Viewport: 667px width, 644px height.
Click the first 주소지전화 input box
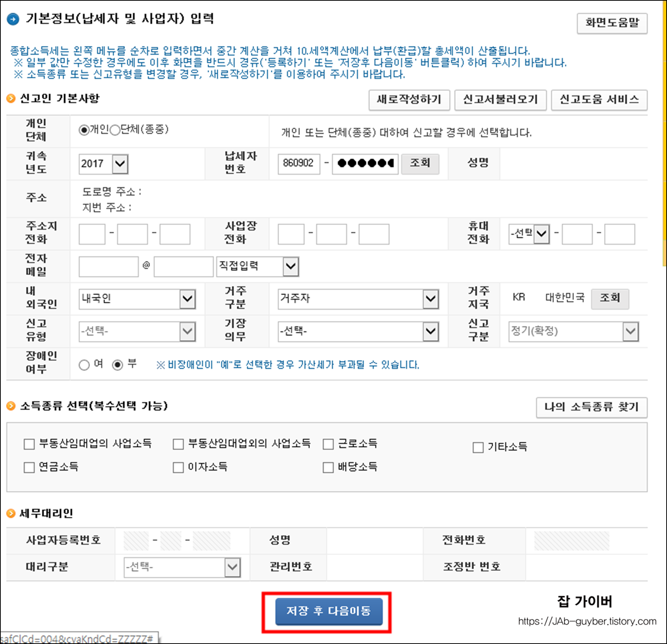pyautogui.click(x=92, y=234)
